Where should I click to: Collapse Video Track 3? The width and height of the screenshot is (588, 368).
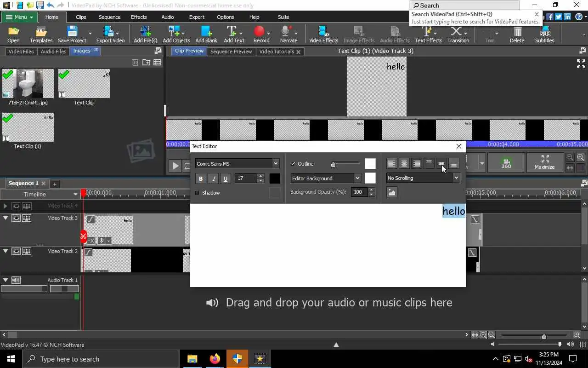click(6, 218)
